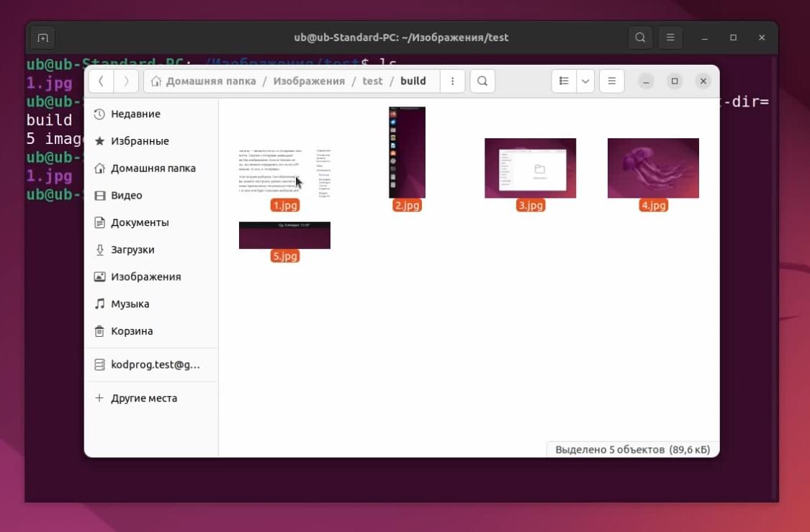Open file manager search
This screenshot has height=532, width=810.
tap(482, 81)
